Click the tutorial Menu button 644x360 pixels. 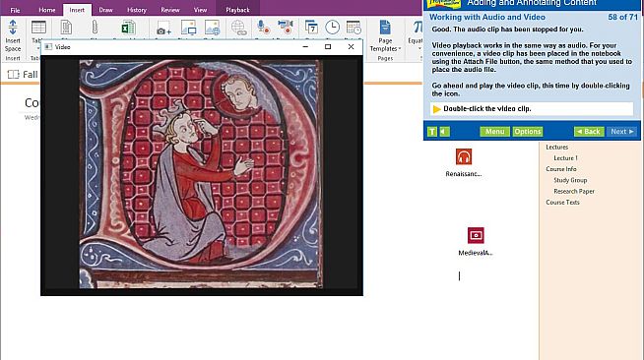pyautogui.click(x=494, y=132)
